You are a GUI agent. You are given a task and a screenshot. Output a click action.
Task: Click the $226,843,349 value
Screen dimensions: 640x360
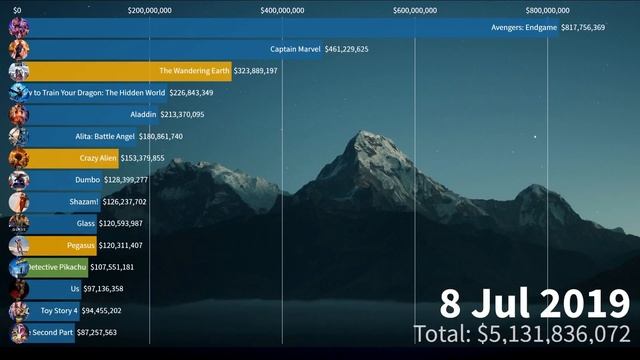coord(191,93)
